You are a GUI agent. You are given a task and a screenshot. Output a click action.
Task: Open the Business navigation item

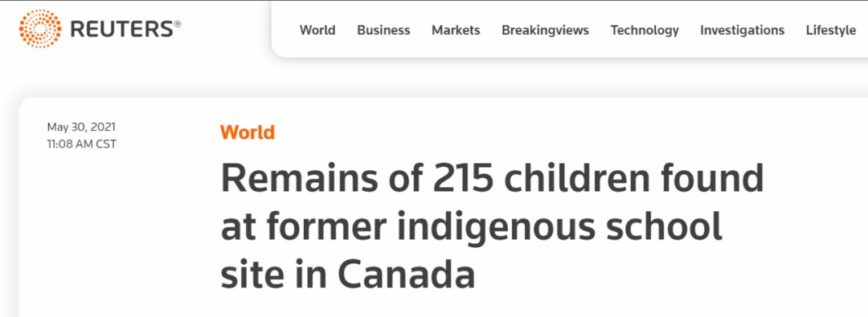[383, 30]
